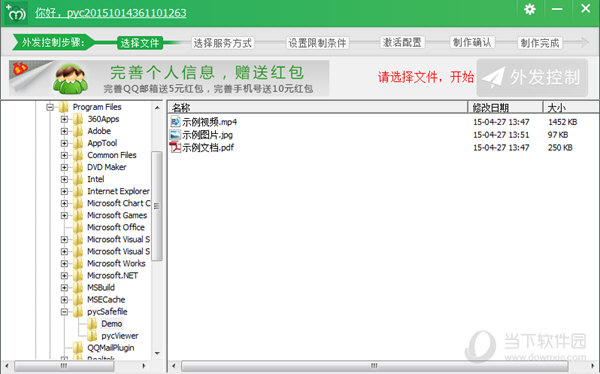Select the Microsoft Chart folder label
The height and width of the screenshot is (374, 600).
pos(119,203)
